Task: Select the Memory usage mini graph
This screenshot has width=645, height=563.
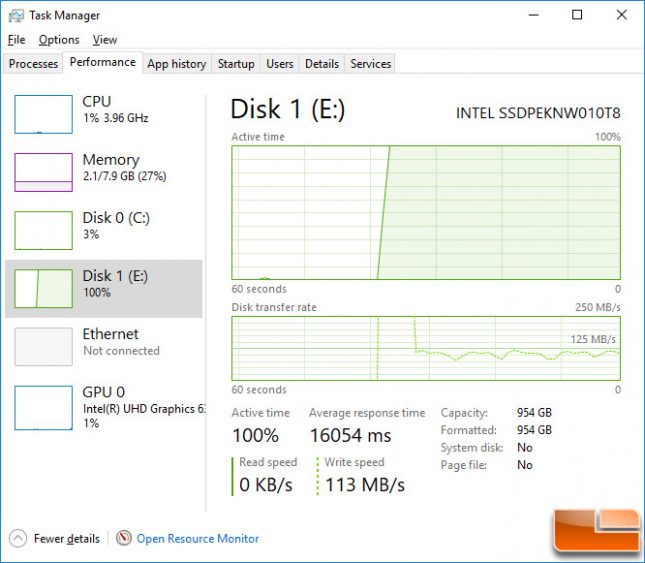Action: click(x=44, y=172)
